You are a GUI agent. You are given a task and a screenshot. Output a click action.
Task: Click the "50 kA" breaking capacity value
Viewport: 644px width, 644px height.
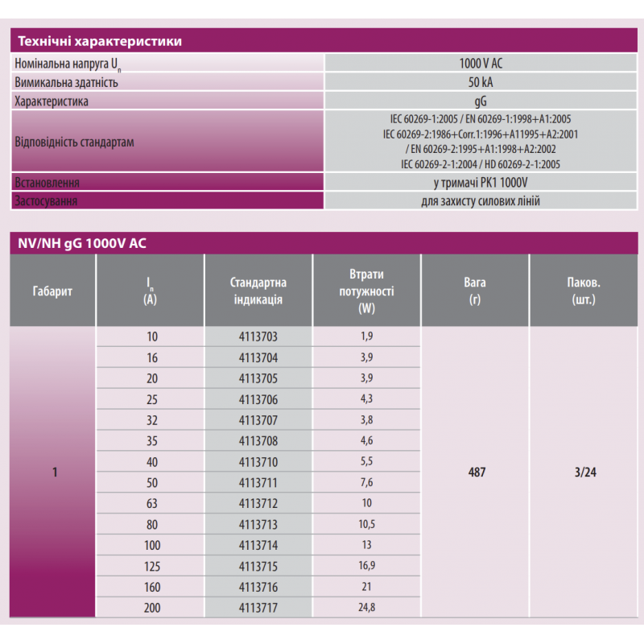tap(479, 81)
